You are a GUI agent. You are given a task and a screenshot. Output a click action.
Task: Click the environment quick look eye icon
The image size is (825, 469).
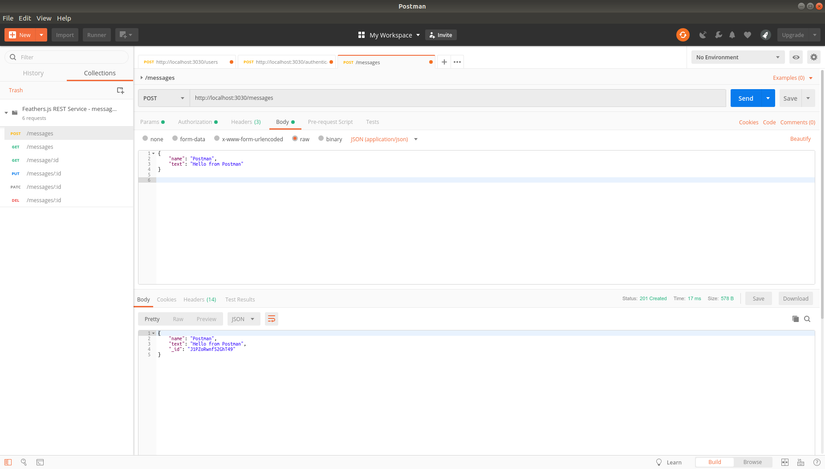click(796, 57)
